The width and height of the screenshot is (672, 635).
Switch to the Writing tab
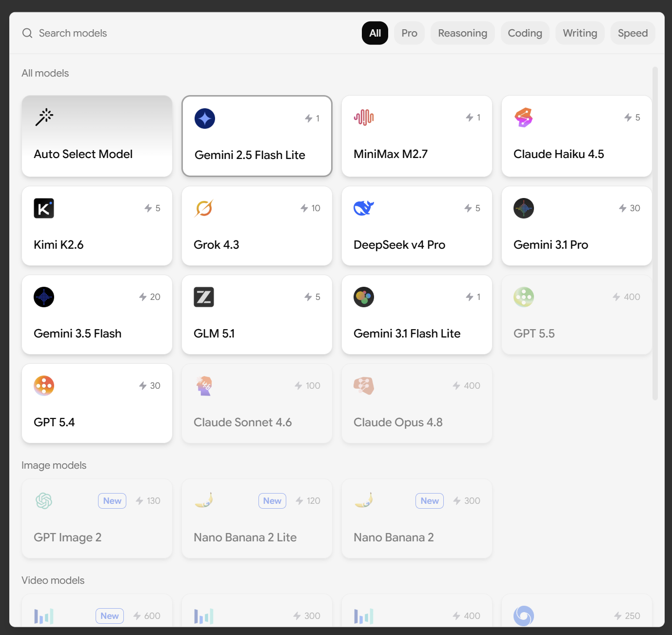(580, 33)
